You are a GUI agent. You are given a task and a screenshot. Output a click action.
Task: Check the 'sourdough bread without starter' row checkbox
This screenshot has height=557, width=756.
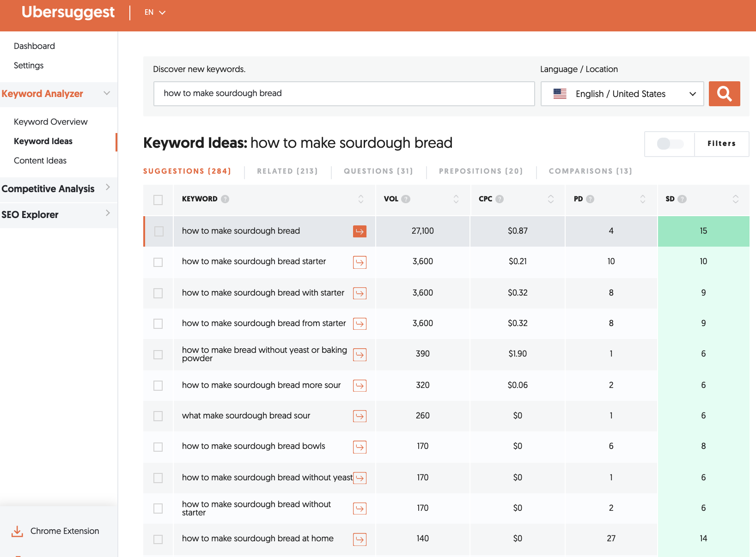(x=158, y=509)
